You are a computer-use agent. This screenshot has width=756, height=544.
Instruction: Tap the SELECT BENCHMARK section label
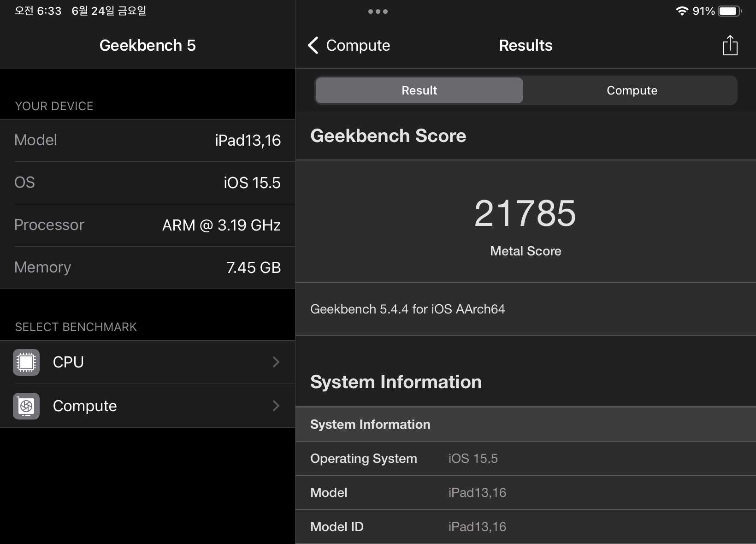tap(76, 327)
